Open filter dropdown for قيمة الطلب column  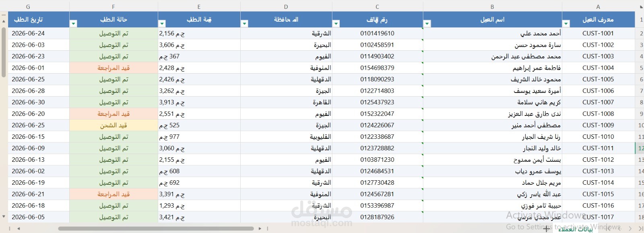tap(162, 24)
